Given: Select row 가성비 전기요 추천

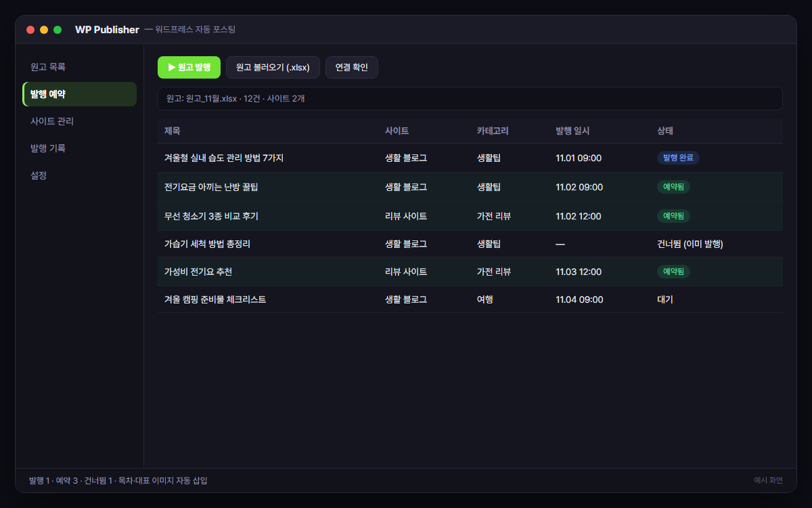Looking at the screenshot, I should pyautogui.click(x=470, y=272).
